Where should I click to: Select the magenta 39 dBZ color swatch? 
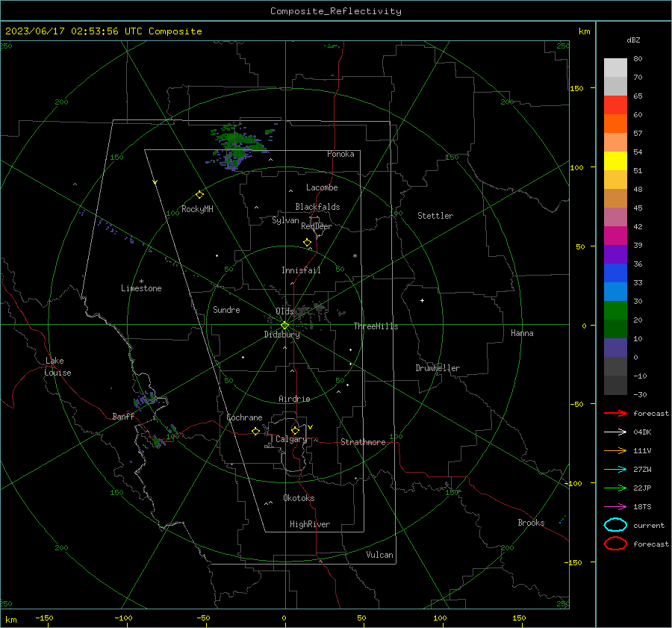click(615, 235)
